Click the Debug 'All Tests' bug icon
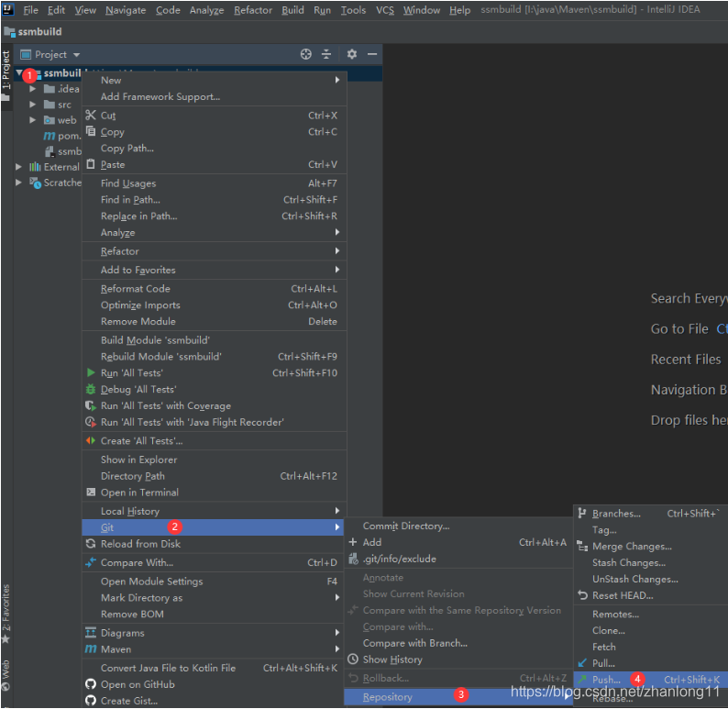728x709 pixels. (x=91, y=389)
